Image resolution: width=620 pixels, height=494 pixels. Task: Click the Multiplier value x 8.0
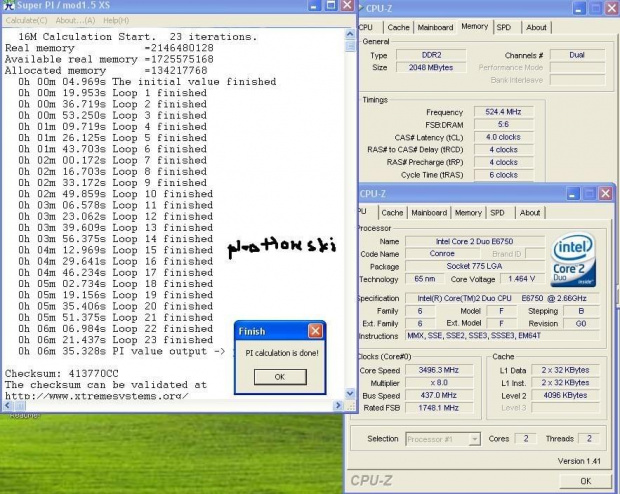click(439, 383)
